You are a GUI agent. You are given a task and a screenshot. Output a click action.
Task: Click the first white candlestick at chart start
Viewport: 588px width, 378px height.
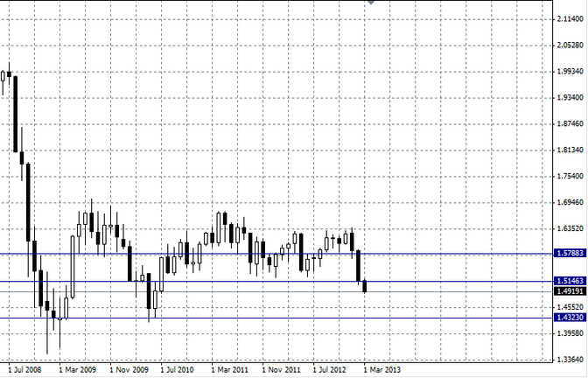click(x=2, y=79)
